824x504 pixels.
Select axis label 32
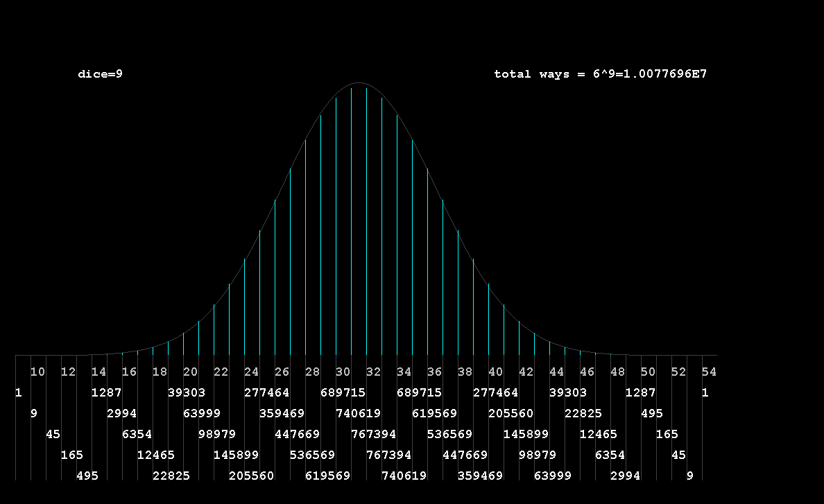tap(373, 372)
